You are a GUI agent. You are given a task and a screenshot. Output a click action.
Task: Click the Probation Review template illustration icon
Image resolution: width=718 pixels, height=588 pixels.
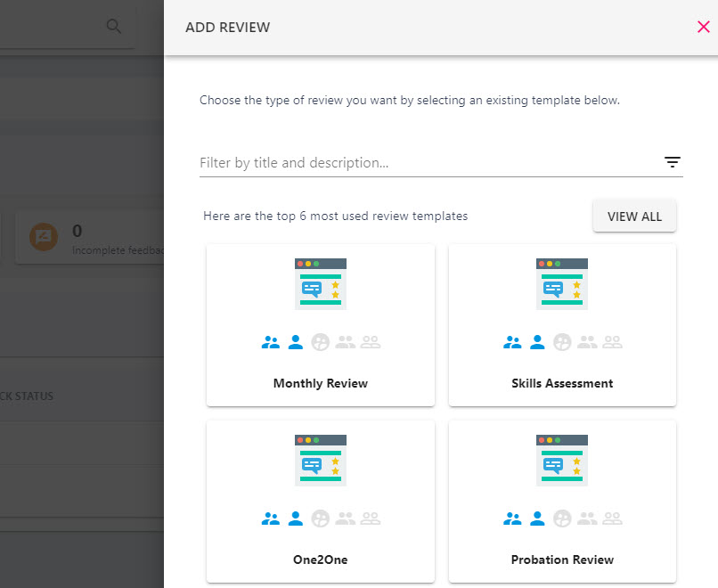click(562, 461)
